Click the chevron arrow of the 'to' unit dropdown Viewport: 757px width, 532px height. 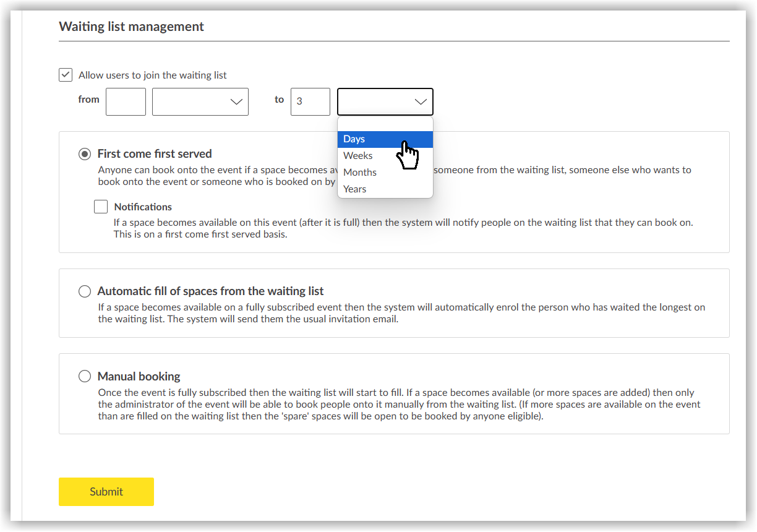pyautogui.click(x=420, y=101)
